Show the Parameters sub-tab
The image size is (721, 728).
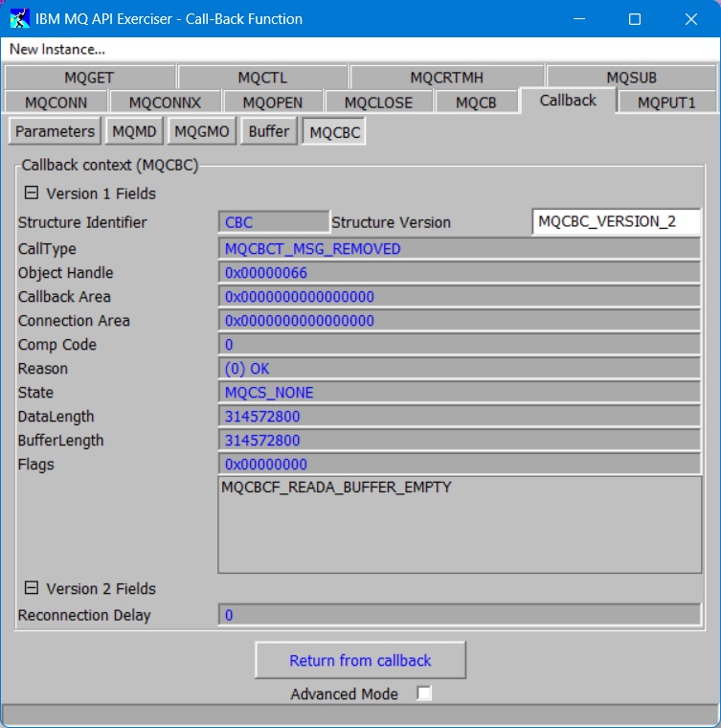(x=55, y=131)
